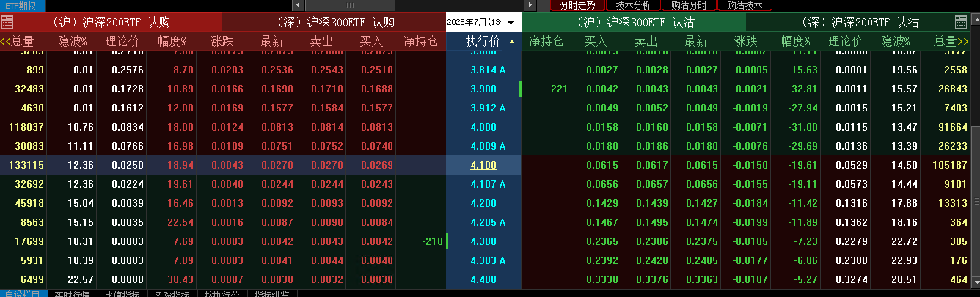Sort by put-side 幅度% column header
This screenshot has width=980, height=297.
pos(795,42)
